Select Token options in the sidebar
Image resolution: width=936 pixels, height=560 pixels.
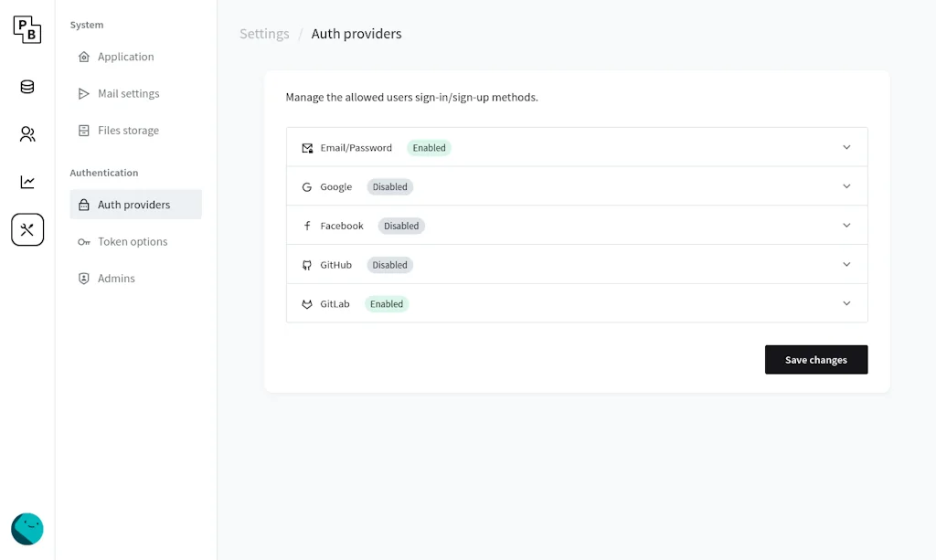pos(131,241)
